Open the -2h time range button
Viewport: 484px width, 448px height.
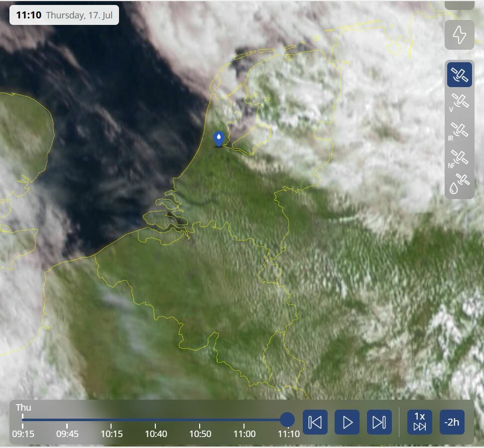click(x=452, y=422)
